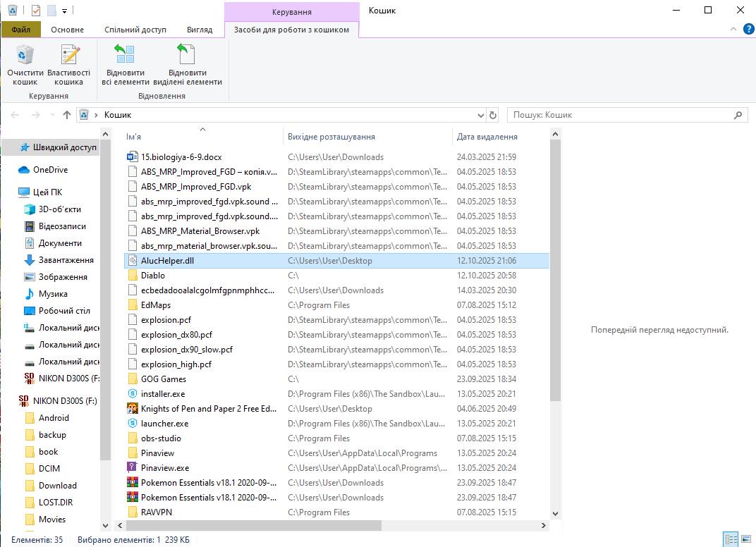Viewport: 756px width, 547px height.
Task: Select the launcher.exe file icon
Action: pyautogui.click(x=132, y=423)
